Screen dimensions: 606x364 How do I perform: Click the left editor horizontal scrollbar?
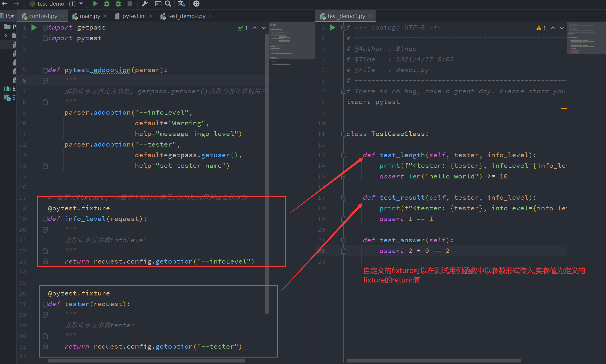click(146, 360)
